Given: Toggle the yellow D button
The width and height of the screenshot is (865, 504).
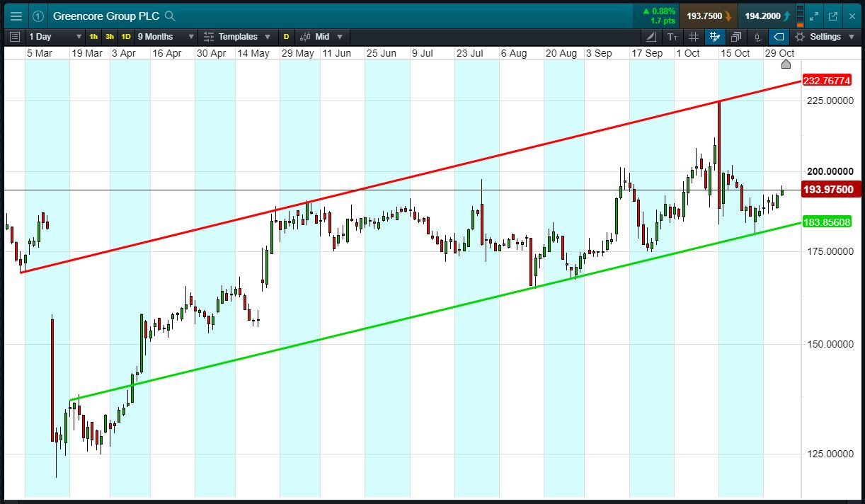Looking at the screenshot, I should coord(286,37).
